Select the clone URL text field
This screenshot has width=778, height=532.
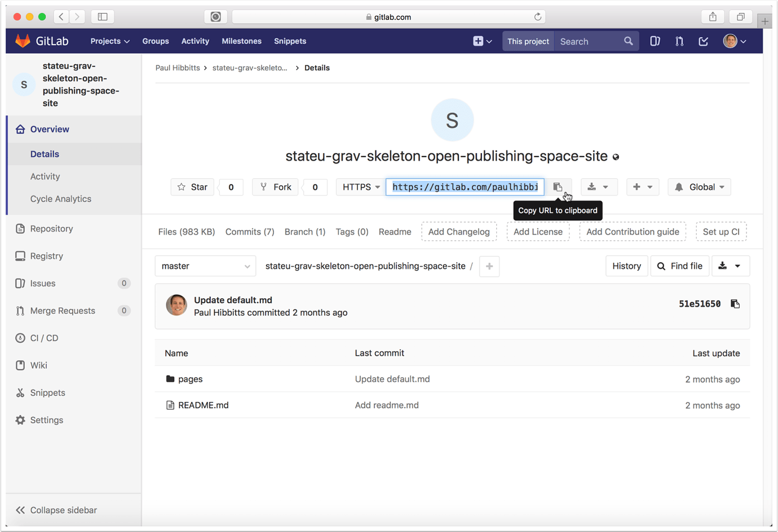point(465,187)
